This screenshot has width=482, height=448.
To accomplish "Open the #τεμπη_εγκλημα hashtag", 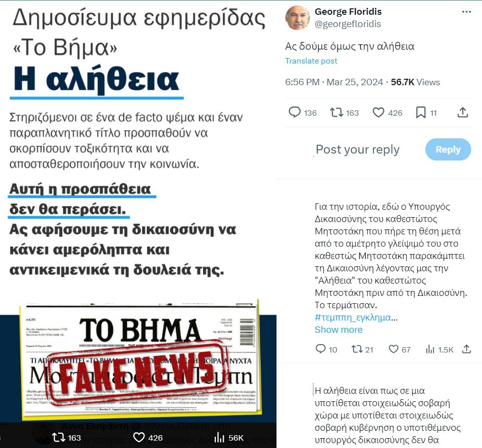I will (353, 318).
